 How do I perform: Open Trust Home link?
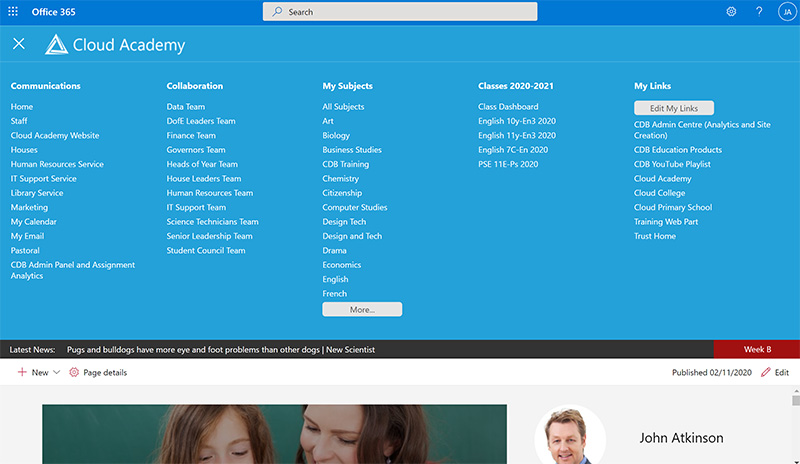pyautogui.click(x=655, y=236)
